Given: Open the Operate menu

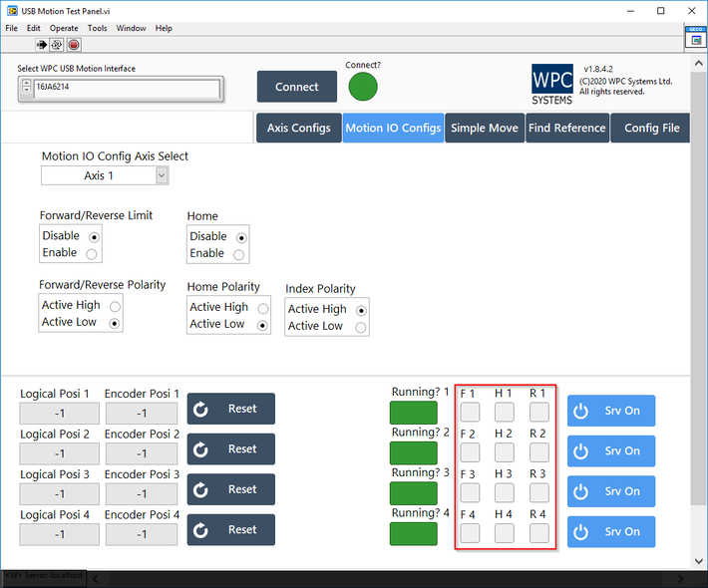Looking at the screenshot, I should click(x=64, y=28).
